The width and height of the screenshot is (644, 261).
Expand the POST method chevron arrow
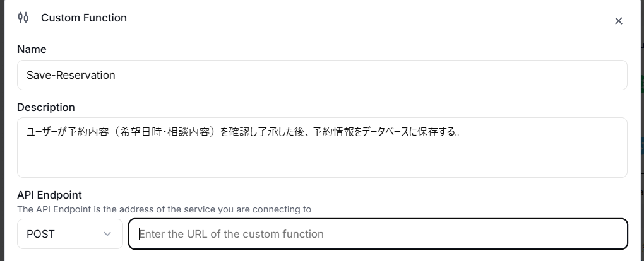click(x=107, y=234)
